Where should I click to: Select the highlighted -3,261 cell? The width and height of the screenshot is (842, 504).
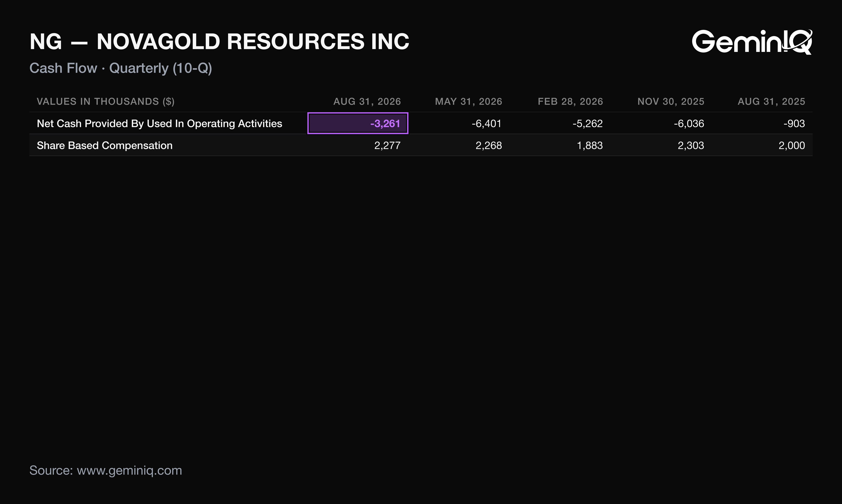[x=358, y=123]
